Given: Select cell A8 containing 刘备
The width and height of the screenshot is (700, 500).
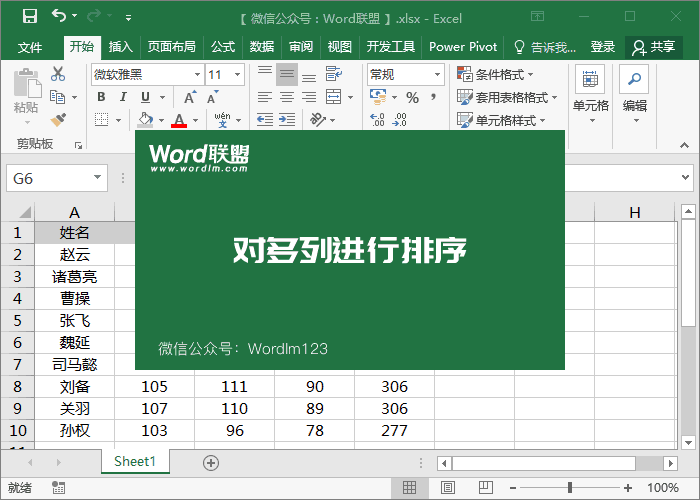Looking at the screenshot, I should pyautogui.click(x=74, y=386).
